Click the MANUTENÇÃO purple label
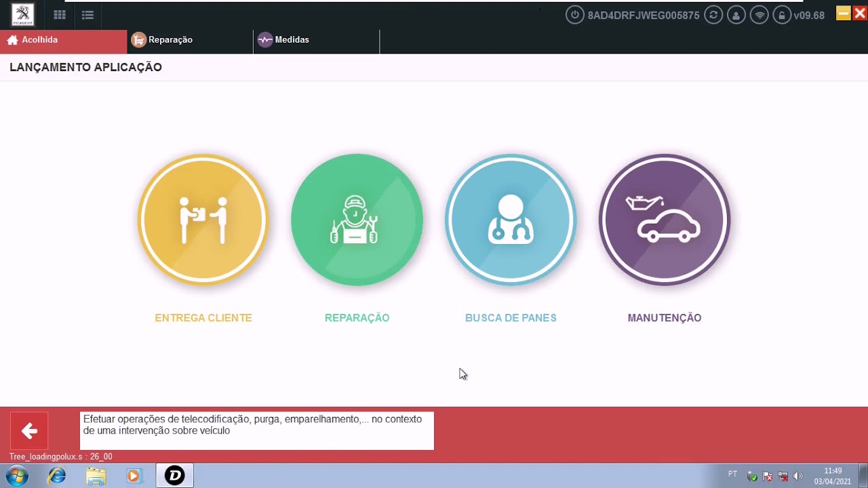 point(665,318)
